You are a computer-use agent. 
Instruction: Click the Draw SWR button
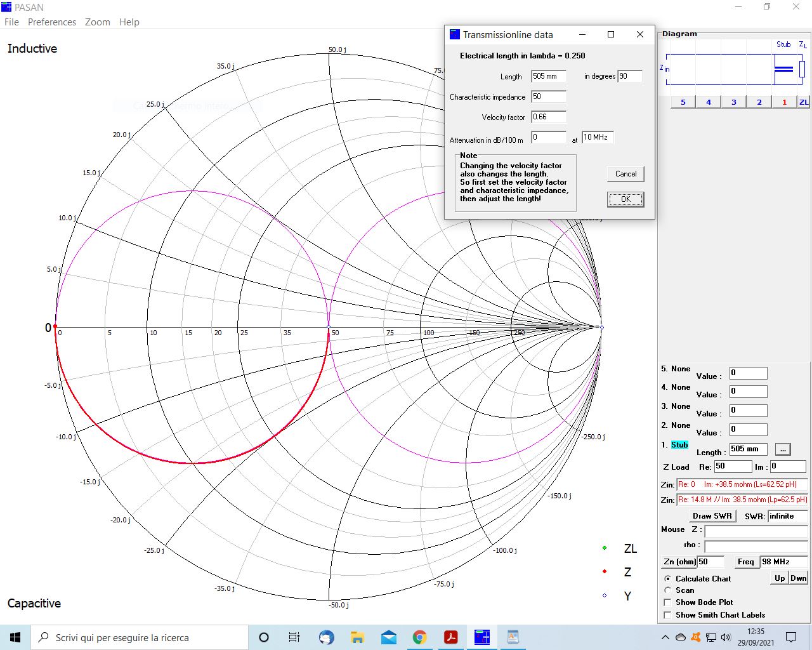coord(712,516)
